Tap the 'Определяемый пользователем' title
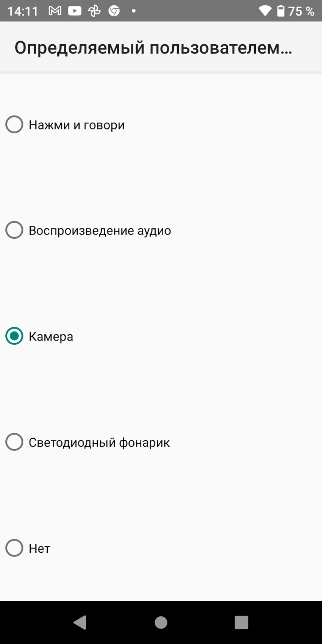Viewport: 322px width, 644px height. 153,48
